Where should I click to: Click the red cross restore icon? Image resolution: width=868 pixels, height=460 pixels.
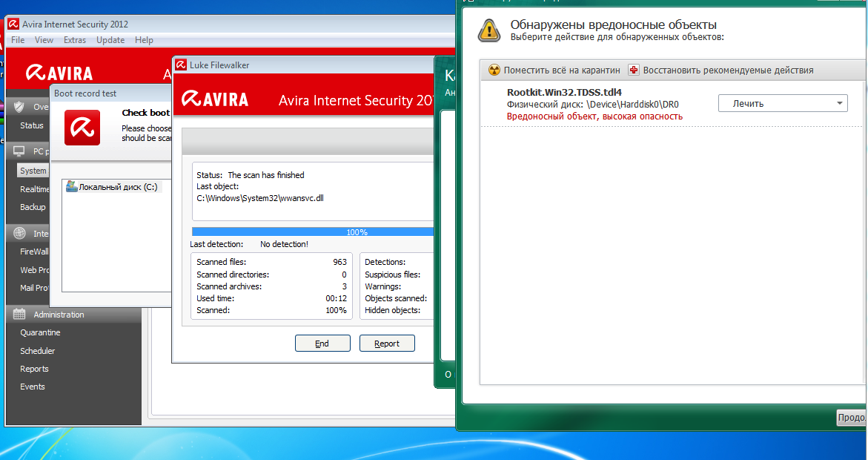[634, 70]
